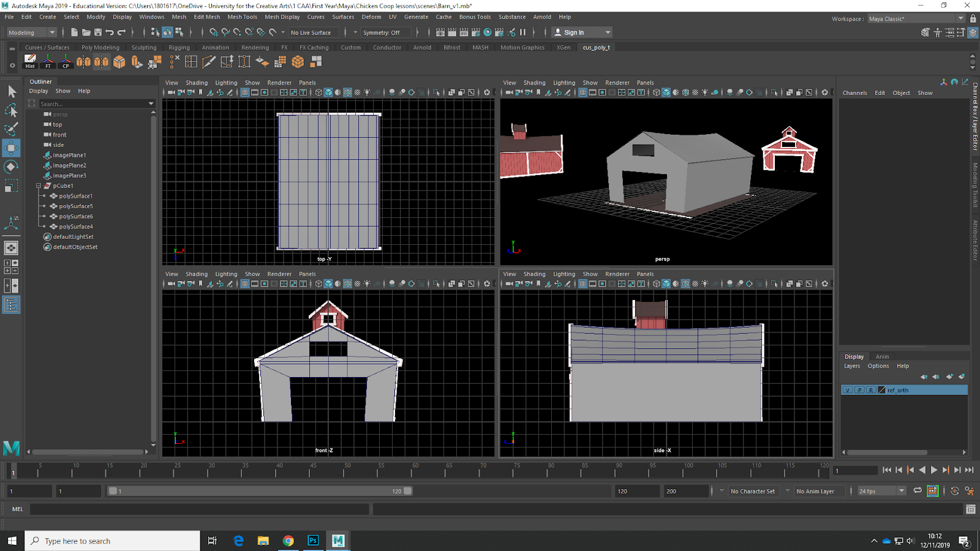
Task: Open the Modeling menu set dropdown
Action: pos(31,32)
